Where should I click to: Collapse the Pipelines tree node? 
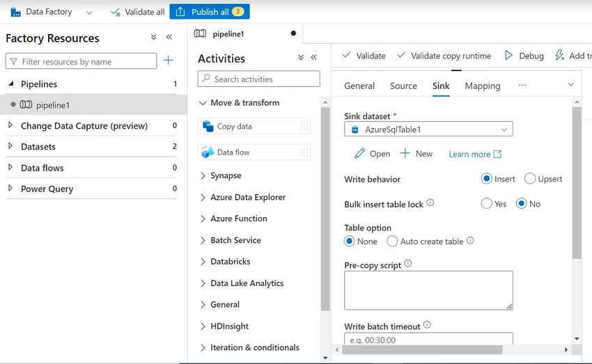(x=11, y=84)
